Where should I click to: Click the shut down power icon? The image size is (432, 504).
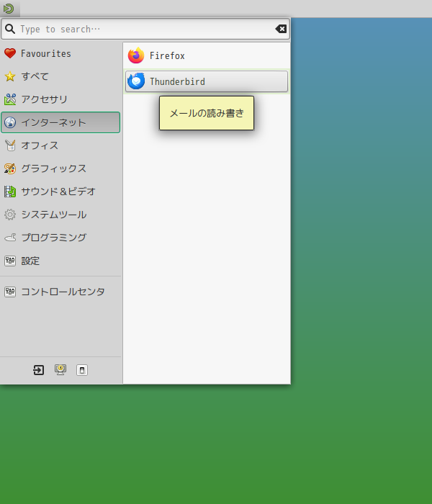click(x=82, y=370)
